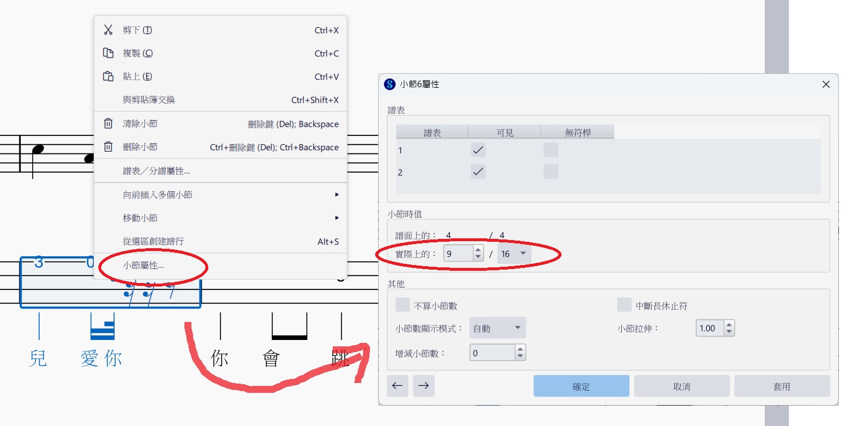Image resolution: width=868 pixels, height=426 pixels.
Task: Click the Copy icon in context menu
Action: (x=108, y=53)
